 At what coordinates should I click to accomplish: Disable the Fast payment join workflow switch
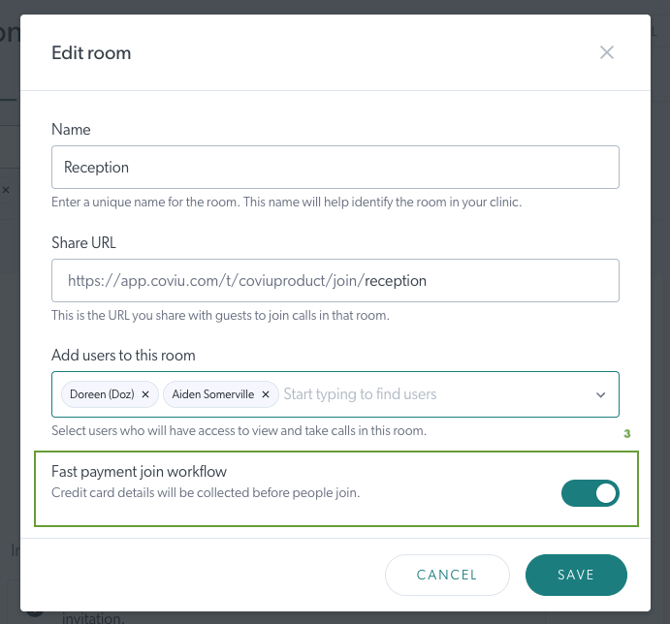(x=590, y=493)
